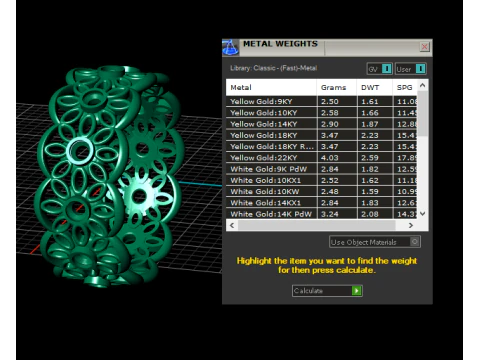
Task: Toggle the Use Object Materials round indicator
Action: click(415, 242)
